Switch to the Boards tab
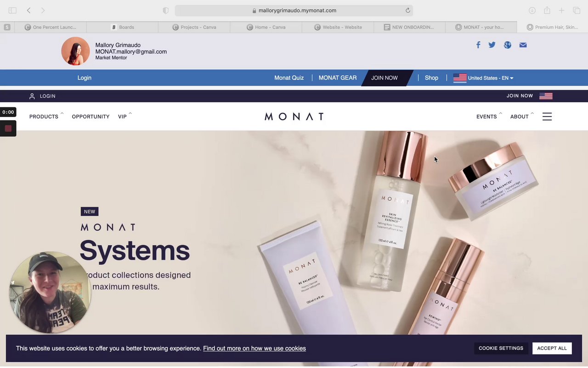Screen dimensions: 588x368 122,27
